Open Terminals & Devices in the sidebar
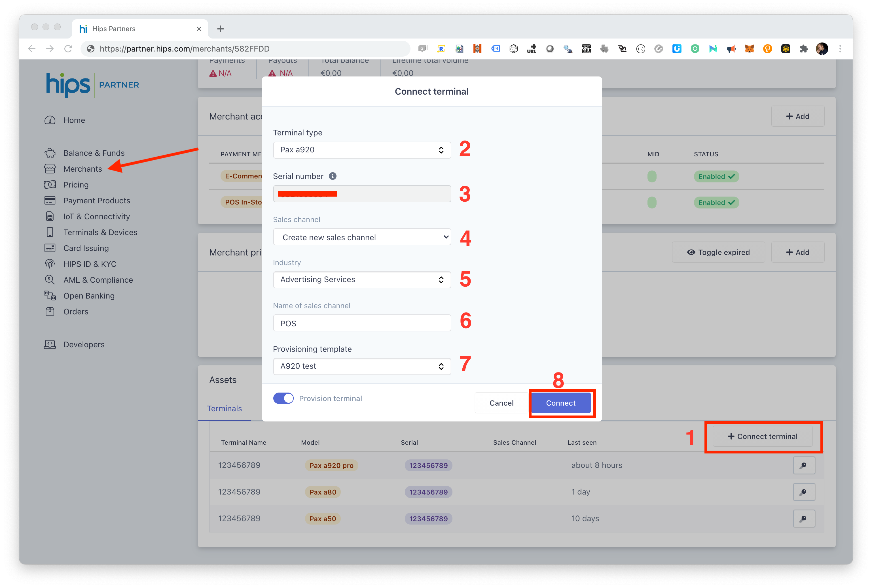Viewport: 872px width, 588px height. click(100, 232)
